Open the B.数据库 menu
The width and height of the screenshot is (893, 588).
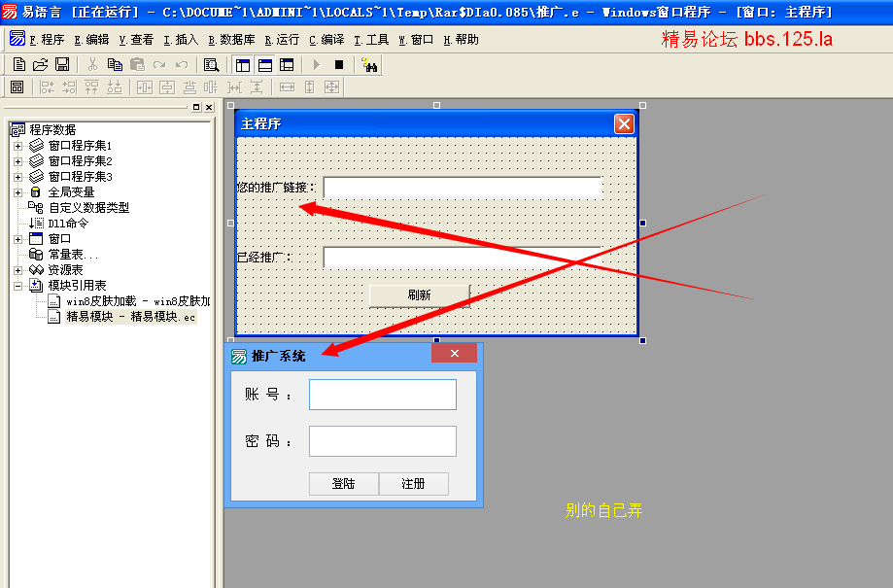pyautogui.click(x=231, y=40)
